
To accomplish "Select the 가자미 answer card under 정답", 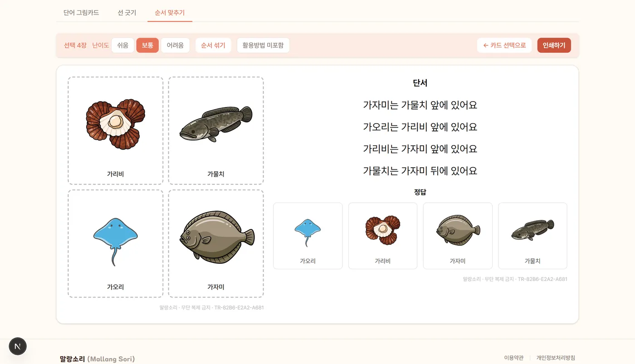I will (x=458, y=236).
